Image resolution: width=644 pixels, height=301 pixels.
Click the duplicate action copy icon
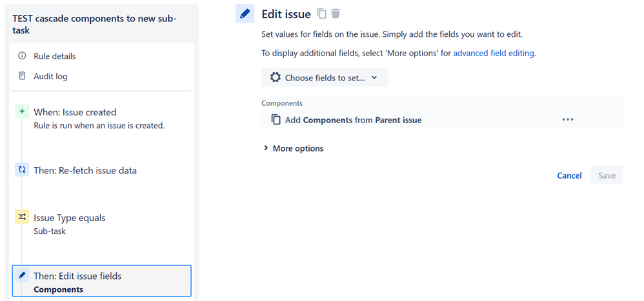coord(322,14)
